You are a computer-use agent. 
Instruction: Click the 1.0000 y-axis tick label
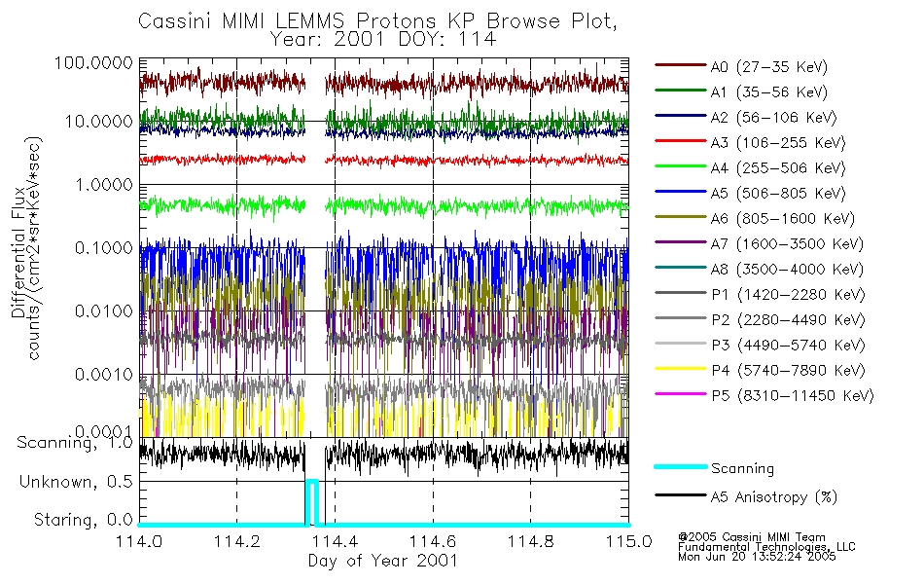(x=103, y=185)
